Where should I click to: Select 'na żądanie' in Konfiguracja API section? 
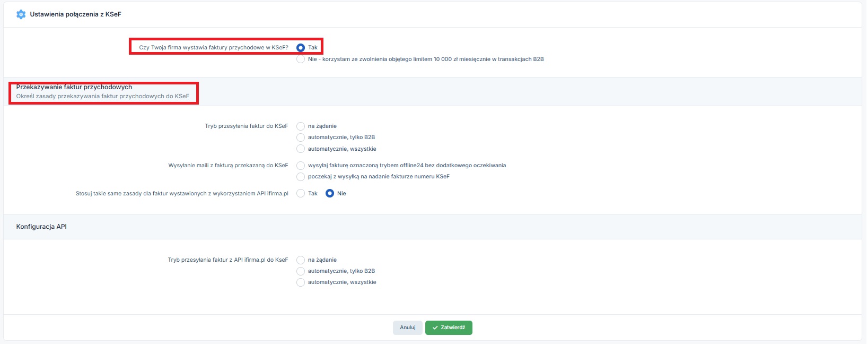(301, 260)
